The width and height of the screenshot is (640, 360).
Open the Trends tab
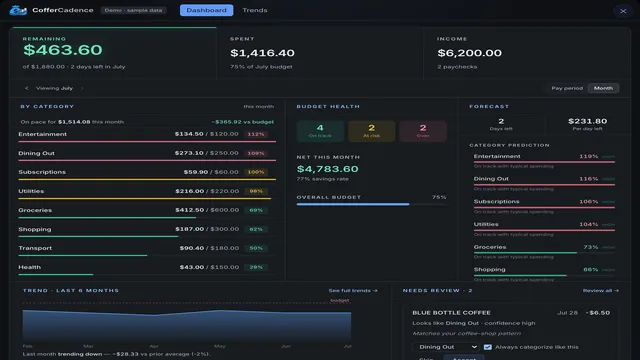point(255,10)
